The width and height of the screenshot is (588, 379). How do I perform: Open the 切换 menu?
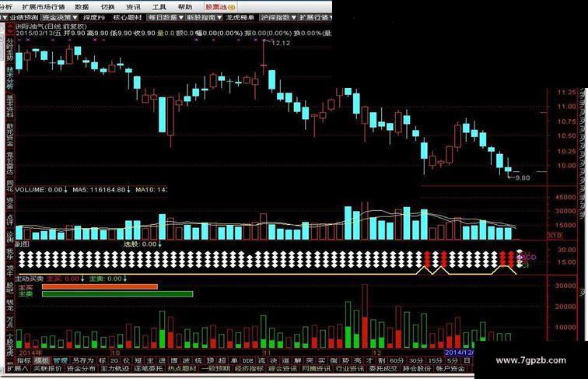coord(108,7)
